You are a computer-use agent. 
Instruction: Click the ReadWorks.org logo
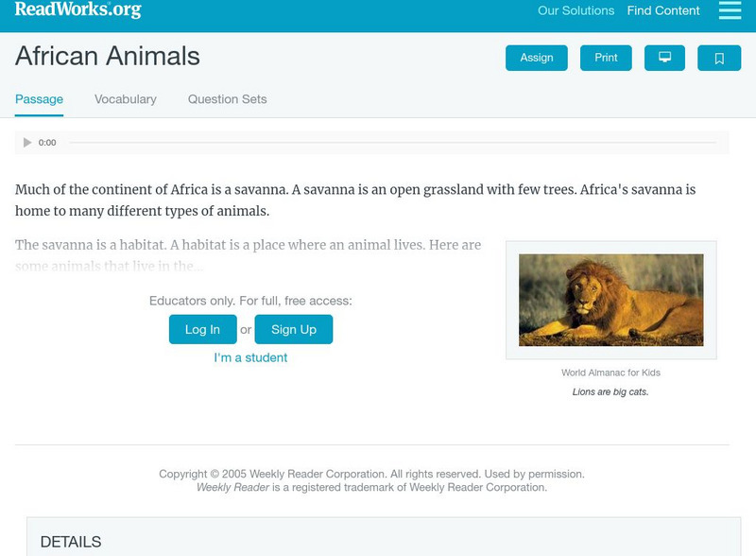click(78, 10)
